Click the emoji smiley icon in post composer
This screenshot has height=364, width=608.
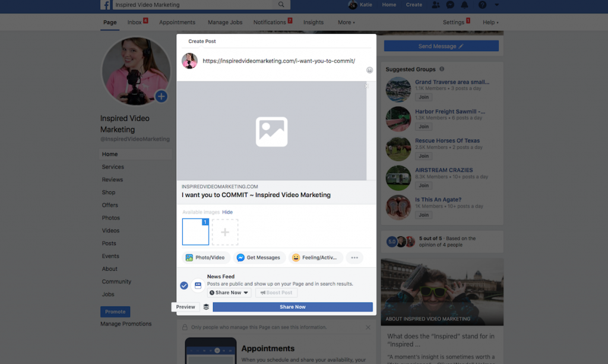369,70
